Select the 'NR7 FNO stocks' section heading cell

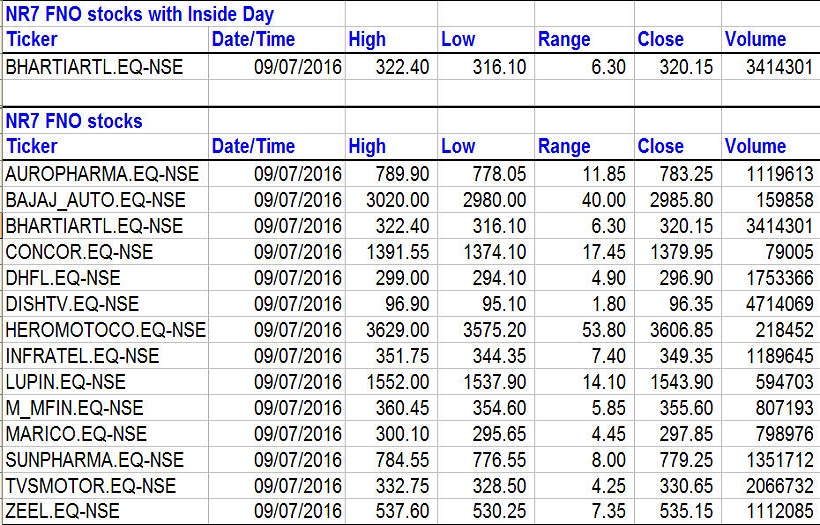75,121
